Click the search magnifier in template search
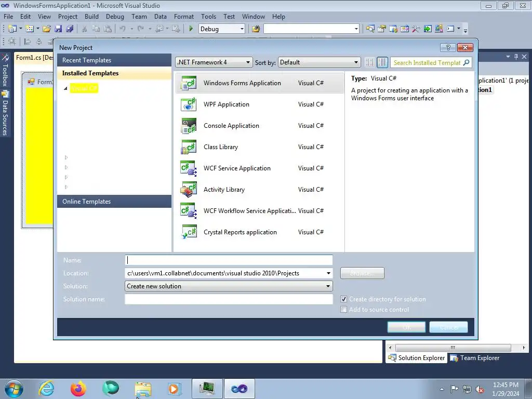This screenshot has height=399, width=532. [466, 62]
